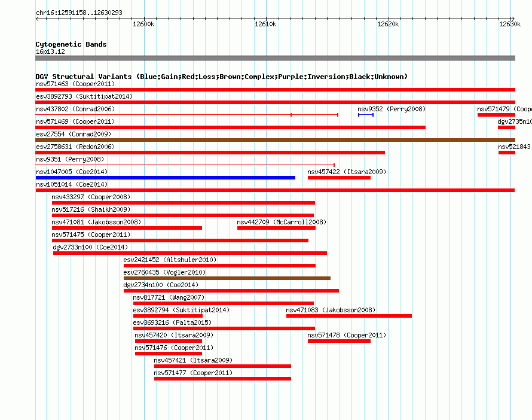Click nsv433297 (Cooper2008) label
Screen dimensions: 532x420
pyautogui.click(x=91, y=197)
